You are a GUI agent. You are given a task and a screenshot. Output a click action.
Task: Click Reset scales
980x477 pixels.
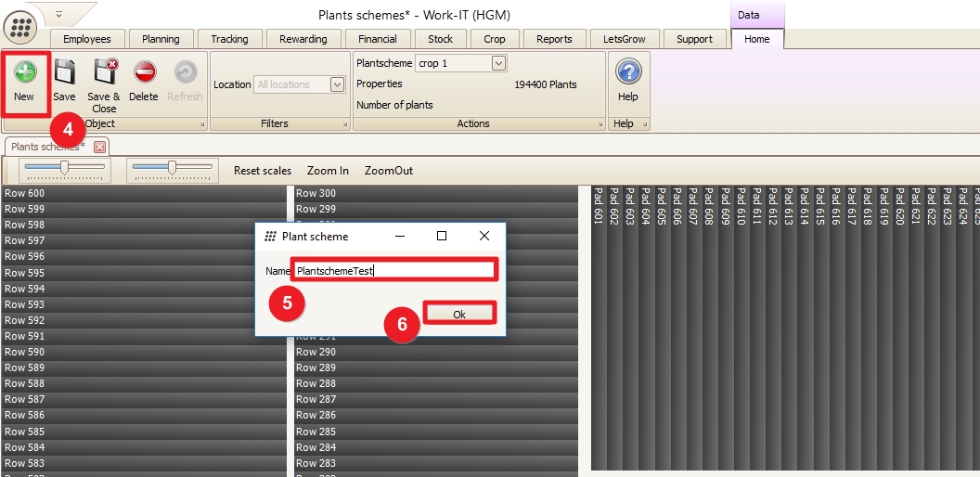(x=263, y=171)
